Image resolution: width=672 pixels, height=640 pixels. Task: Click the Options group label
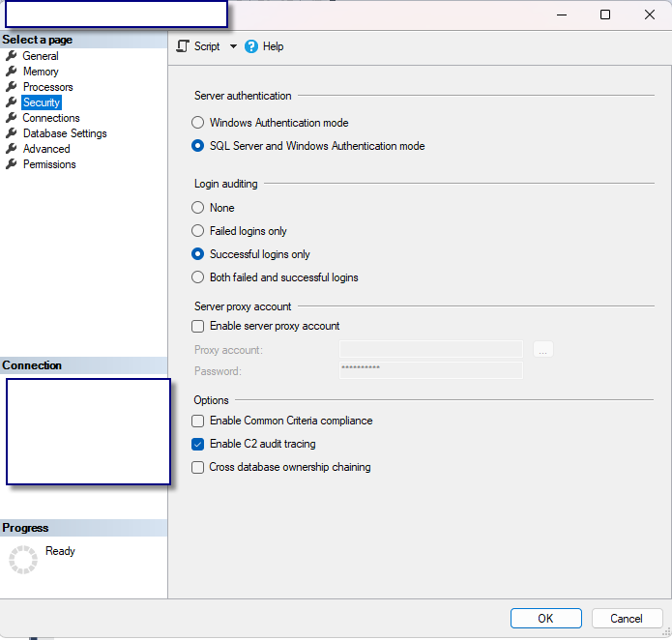[x=211, y=400]
